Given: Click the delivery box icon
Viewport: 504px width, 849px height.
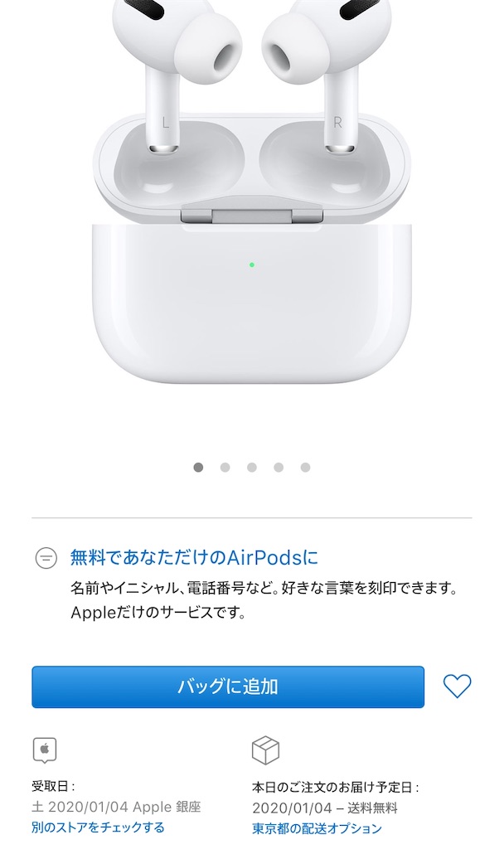Looking at the screenshot, I should (x=265, y=750).
